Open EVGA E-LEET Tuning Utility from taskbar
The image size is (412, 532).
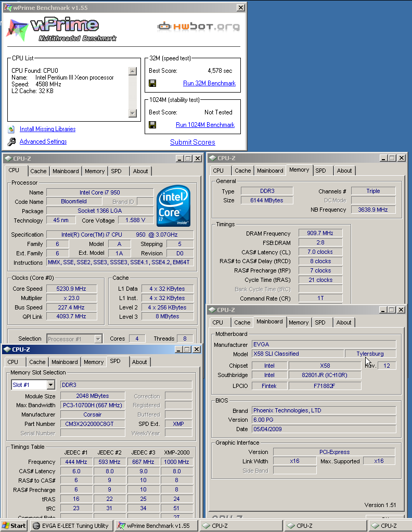(71, 526)
